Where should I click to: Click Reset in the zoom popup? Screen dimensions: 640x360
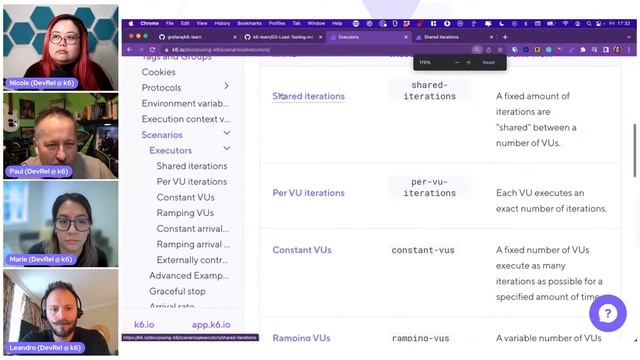coord(489,62)
